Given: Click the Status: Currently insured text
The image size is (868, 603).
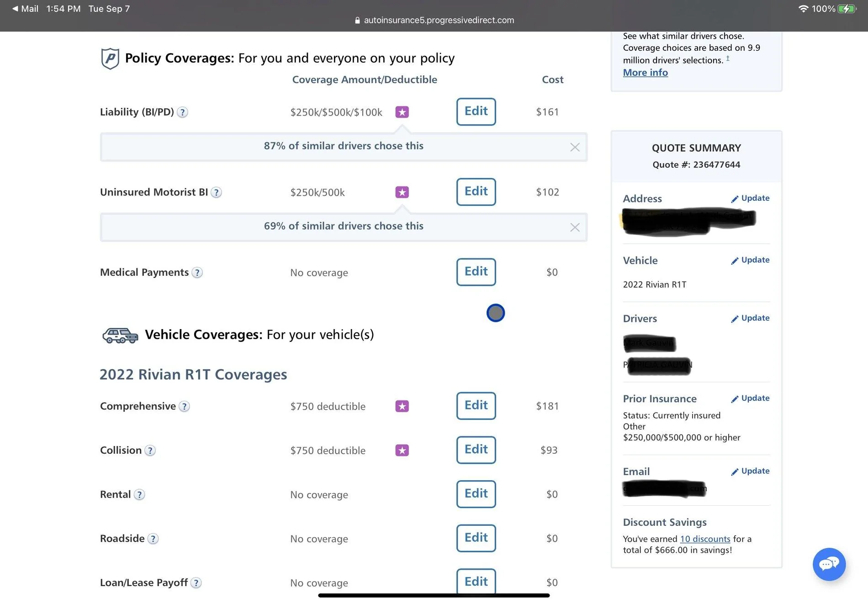Looking at the screenshot, I should click(672, 415).
